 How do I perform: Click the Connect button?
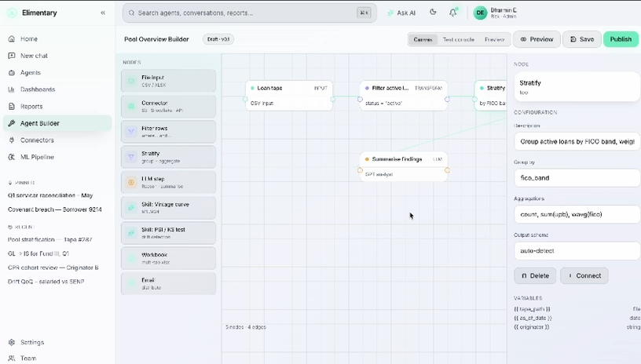(x=584, y=275)
